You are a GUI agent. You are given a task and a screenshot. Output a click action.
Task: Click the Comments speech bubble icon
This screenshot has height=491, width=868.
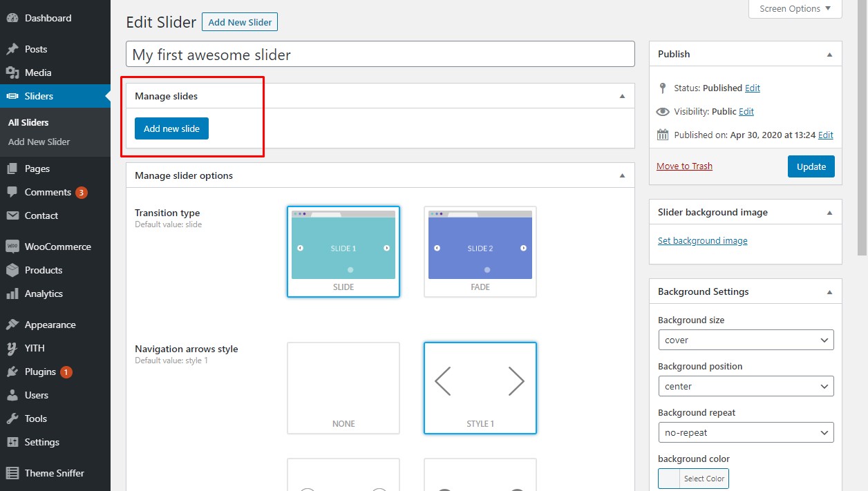click(x=12, y=192)
